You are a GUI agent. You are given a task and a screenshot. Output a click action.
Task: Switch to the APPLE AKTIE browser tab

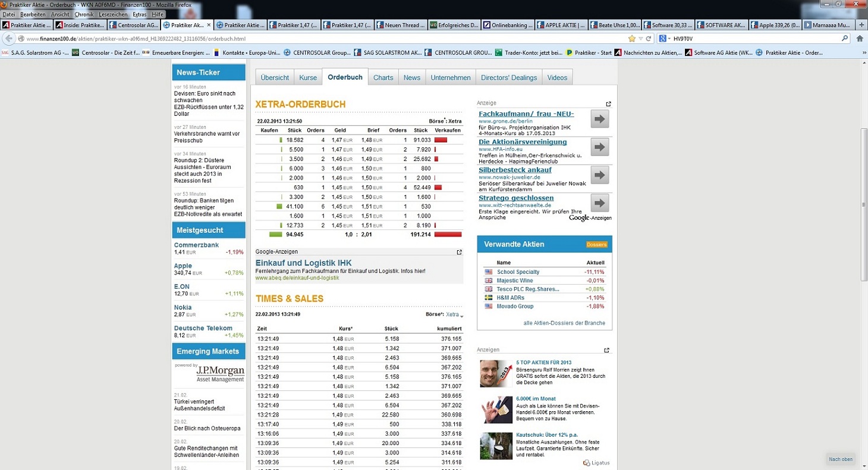(562, 25)
